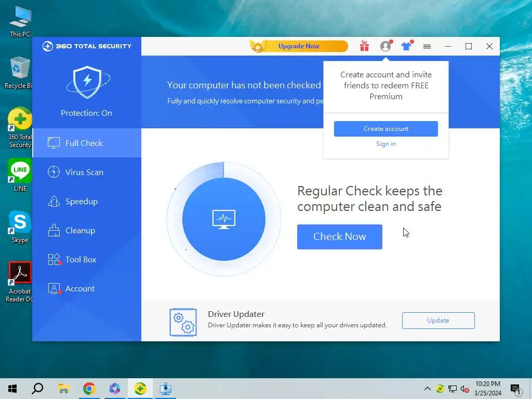Click 'Create account and invite friends' popup text
Image resolution: width=532 pixels, height=399 pixels.
click(x=386, y=86)
